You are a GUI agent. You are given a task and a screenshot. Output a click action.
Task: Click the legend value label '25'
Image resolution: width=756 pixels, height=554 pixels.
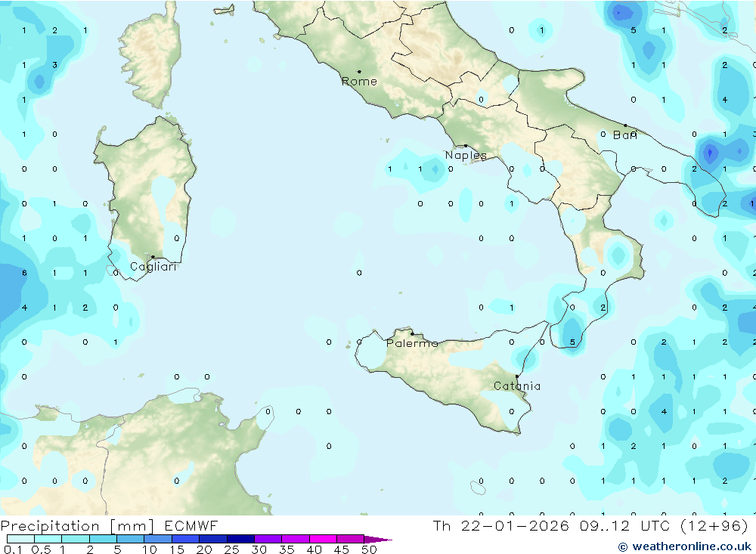231,549
